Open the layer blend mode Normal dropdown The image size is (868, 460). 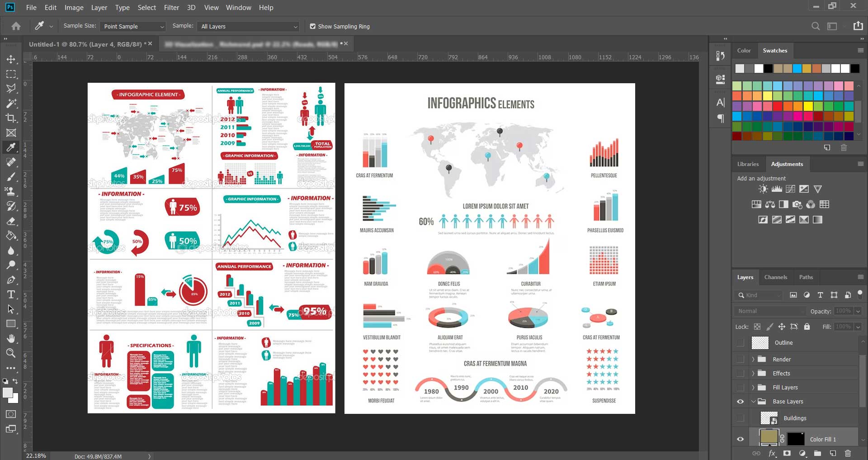769,311
